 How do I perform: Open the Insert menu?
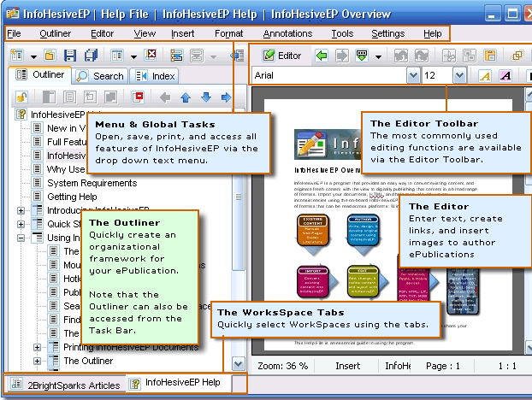(182, 33)
